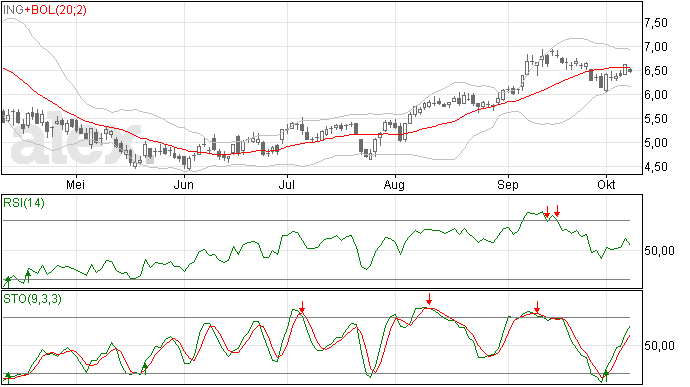Select the 7,00 price axis label
The height and width of the screenshot is (387, 690).
(x=656, y=47)
